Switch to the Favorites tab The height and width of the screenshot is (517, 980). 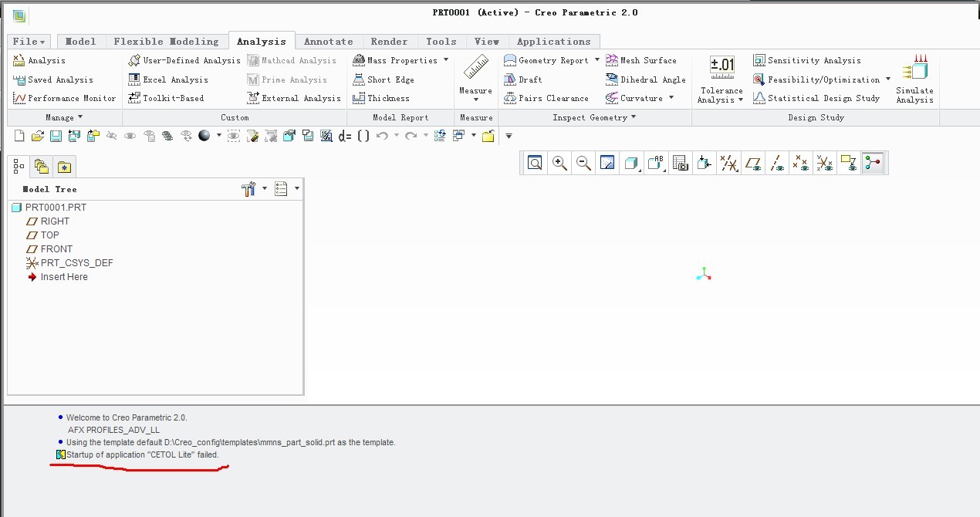point(64,167)
